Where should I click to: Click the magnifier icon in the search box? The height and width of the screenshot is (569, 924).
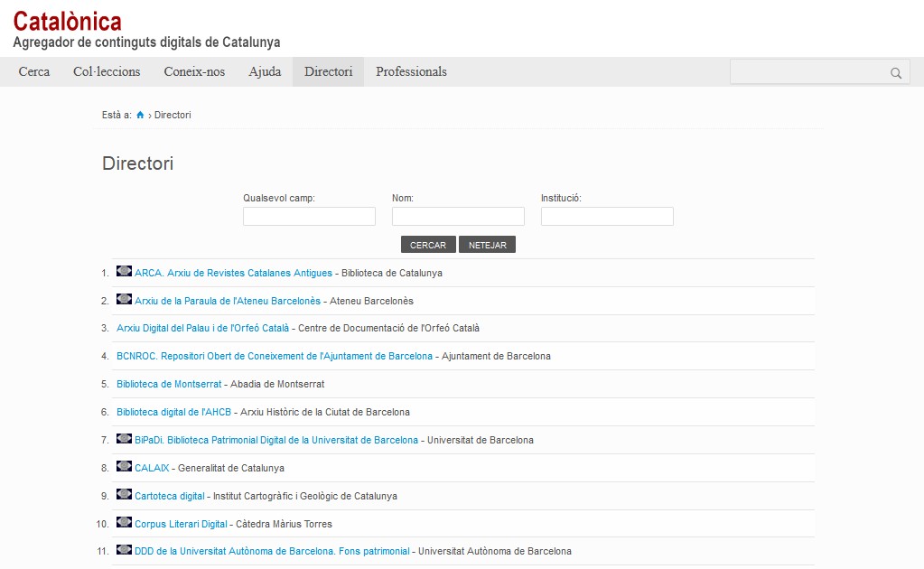pyautogui.click(x=896, y=73)
